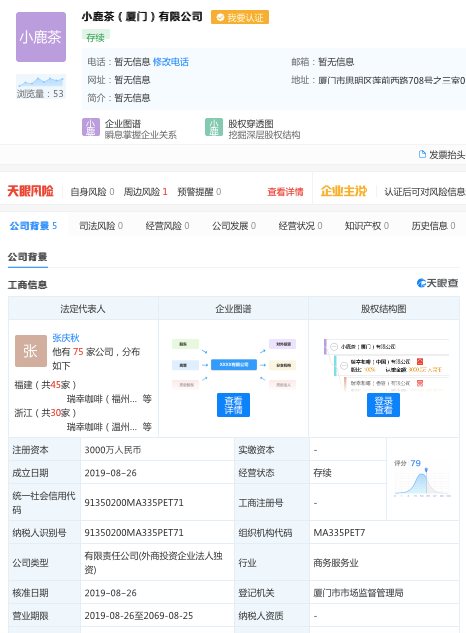Screen dimensions: 466x633
Task: Click the 企业主诉 label
Action: point(344,191)
